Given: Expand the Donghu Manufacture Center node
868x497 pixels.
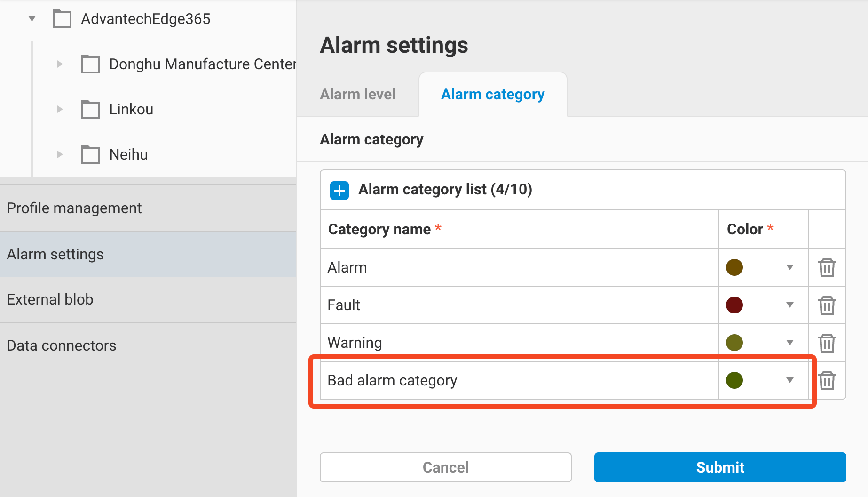Looking at the screenshot, I should tap(60, 64).
